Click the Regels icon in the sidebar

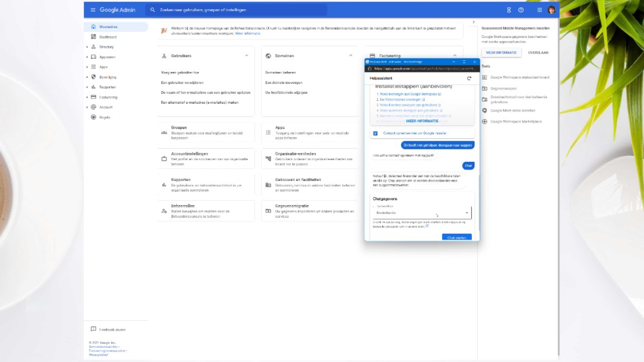(94, 117)
